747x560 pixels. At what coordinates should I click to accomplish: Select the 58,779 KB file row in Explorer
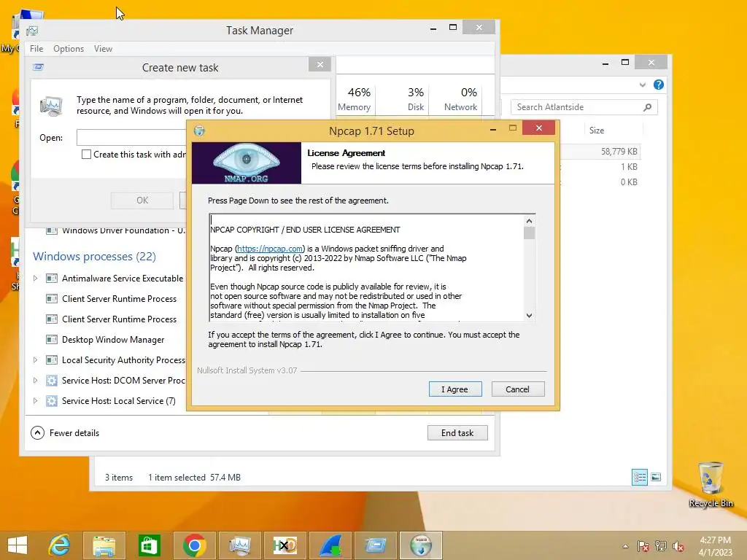tap(600, 152)
